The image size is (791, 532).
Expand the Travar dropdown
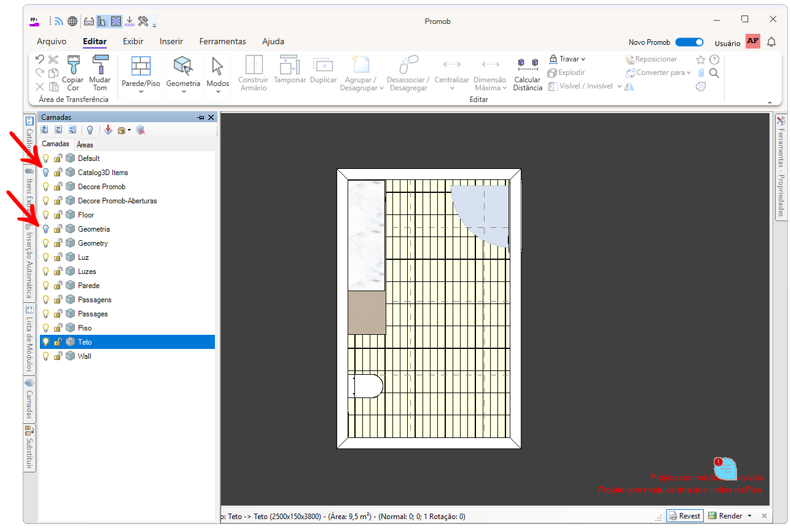pos(583,60)
